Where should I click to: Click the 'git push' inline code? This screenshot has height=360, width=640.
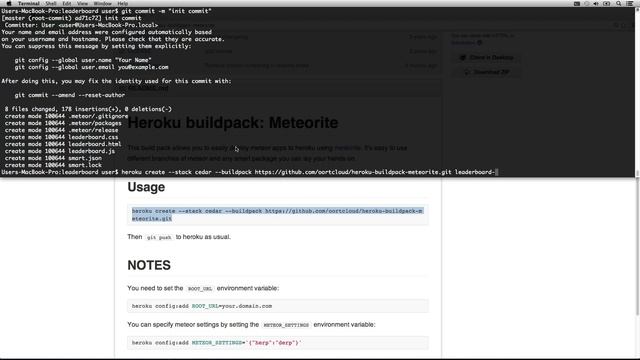pyautogui.click(x=159, y=237)
